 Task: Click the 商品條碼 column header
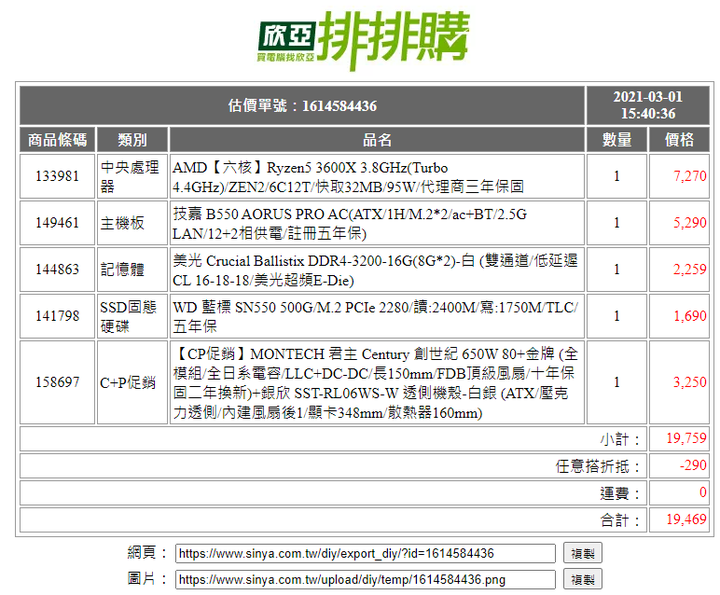pos(57,140)
